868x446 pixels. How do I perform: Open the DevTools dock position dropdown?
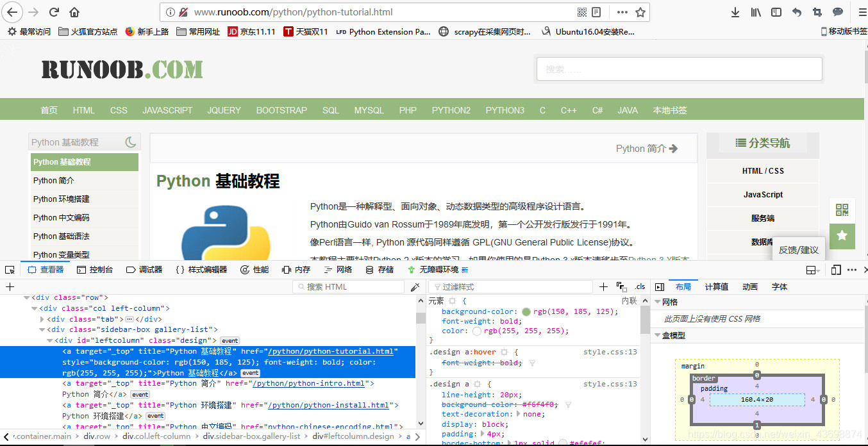pyautogui.click(x=813, y=270)
